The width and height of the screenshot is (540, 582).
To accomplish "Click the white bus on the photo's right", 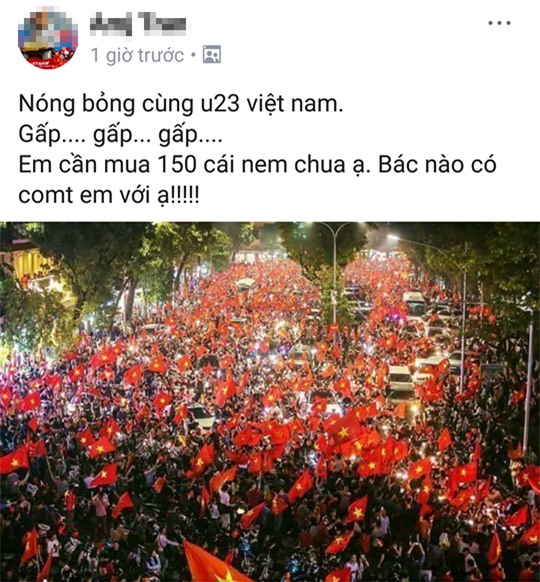I will point(414,303).
